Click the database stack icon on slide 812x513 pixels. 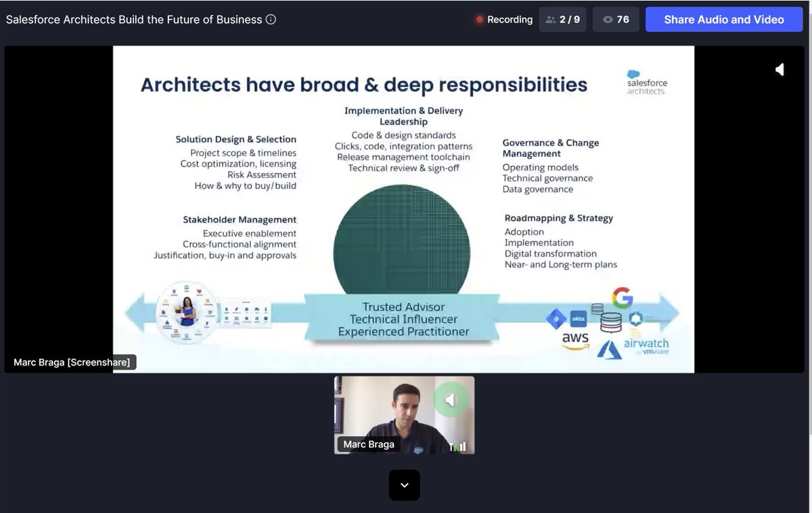click(610, 321)
